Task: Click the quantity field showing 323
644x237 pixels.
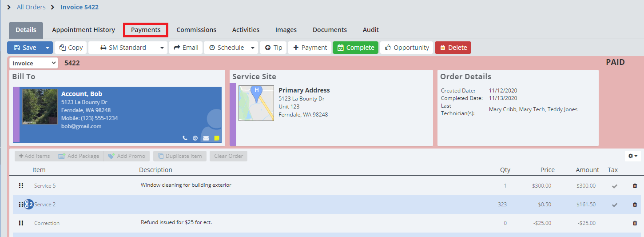Action: 502,205
